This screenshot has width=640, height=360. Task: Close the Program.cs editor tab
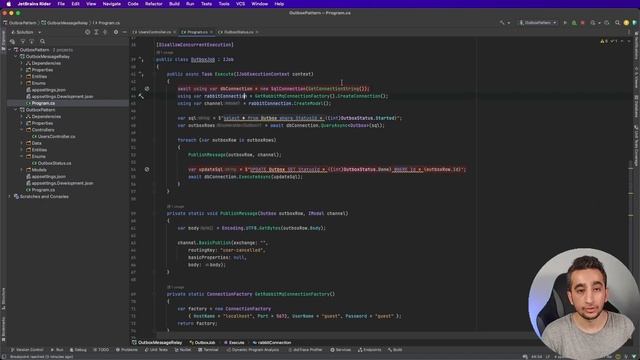211,32
